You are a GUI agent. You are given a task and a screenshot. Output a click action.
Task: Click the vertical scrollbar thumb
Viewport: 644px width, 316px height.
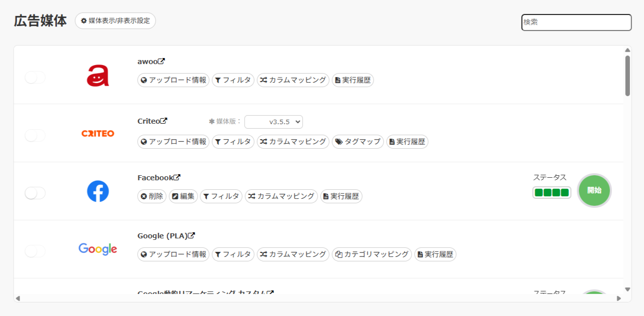pyautogui.click(x=627, y=75)
